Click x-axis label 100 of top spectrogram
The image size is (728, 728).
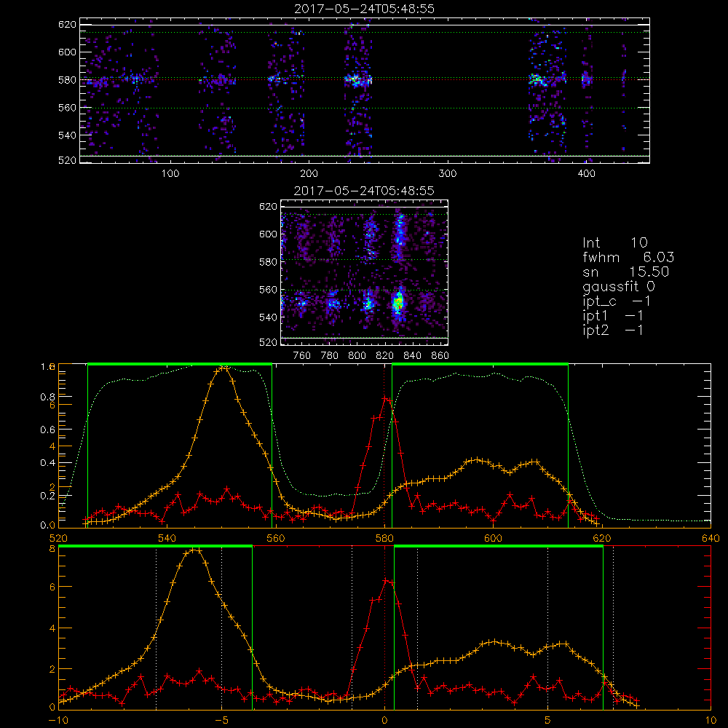(170, 174)
